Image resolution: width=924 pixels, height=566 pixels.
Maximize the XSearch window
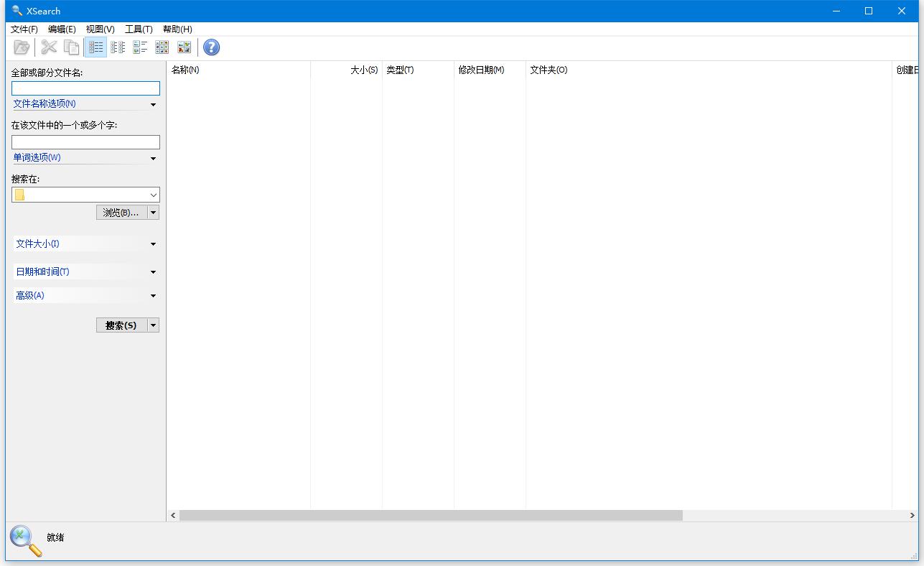[x=869, y=11]
